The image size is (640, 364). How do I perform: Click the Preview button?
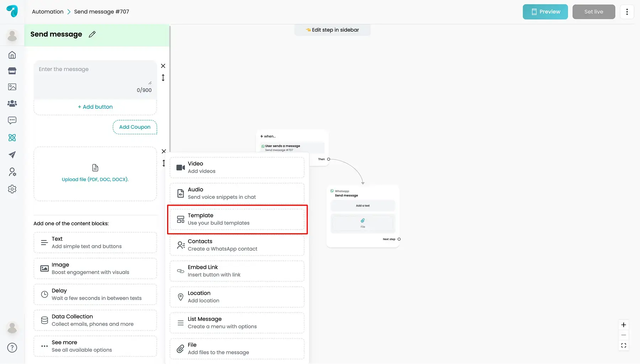(x=545, y=12)
